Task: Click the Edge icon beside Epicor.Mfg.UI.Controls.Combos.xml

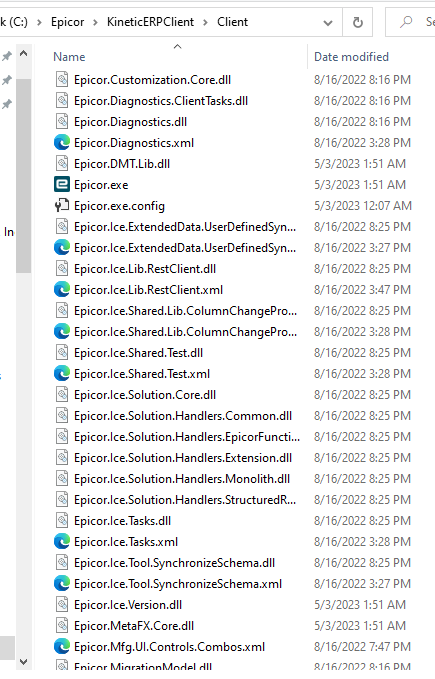Action: pos(62,647)
